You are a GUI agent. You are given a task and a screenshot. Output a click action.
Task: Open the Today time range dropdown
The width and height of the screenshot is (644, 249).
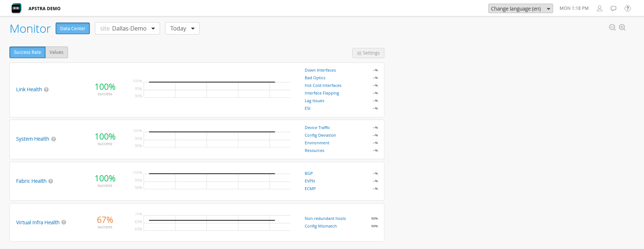click(x=182, y=28)
